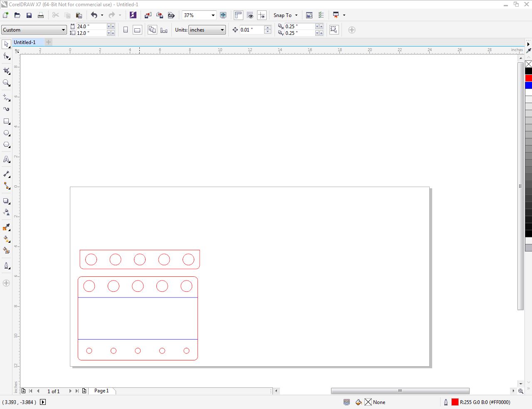Expand the Undo history dropdown arrow
Image resolution: width=532 pixels, height=409 pixels.
coord(102,15)
